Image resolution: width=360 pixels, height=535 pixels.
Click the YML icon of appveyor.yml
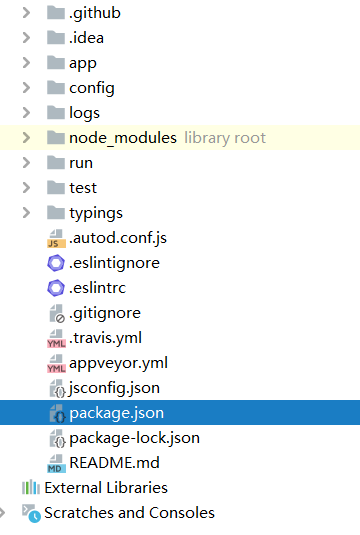[x=56, y=363]
